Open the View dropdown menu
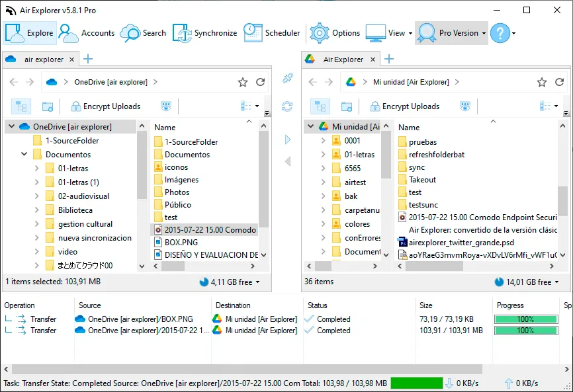573x392 pixels. click(x=389, y=33)
